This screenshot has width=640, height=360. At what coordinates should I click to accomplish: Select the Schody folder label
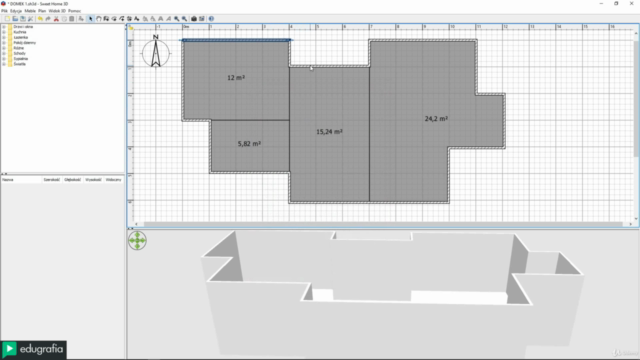19,53
